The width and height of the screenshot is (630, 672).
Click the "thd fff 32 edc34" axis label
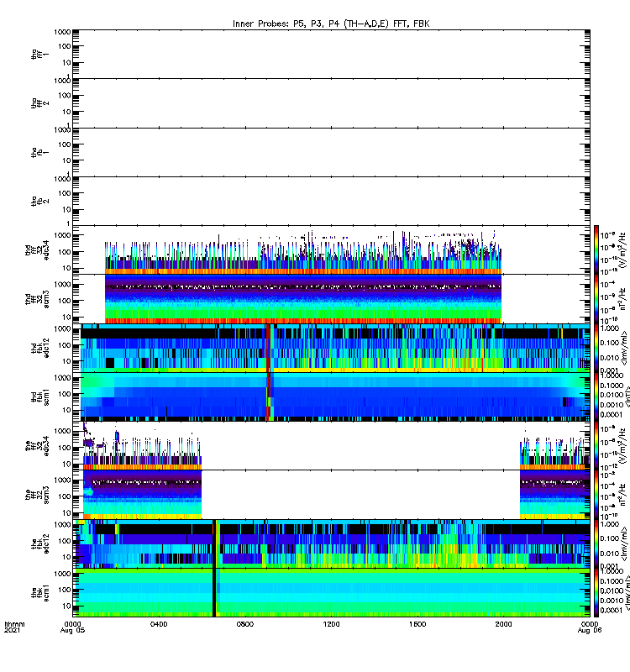[x=37, y=249]
